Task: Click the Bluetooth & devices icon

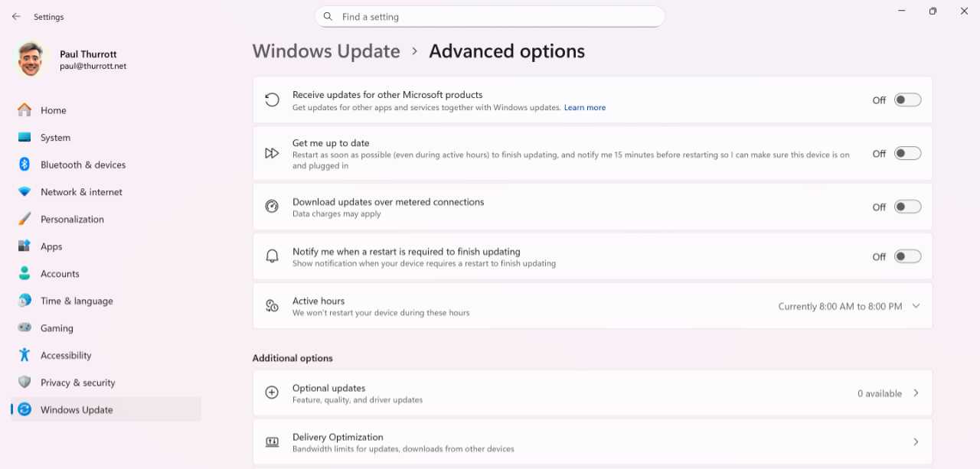Action: click(x=24, y=164)
